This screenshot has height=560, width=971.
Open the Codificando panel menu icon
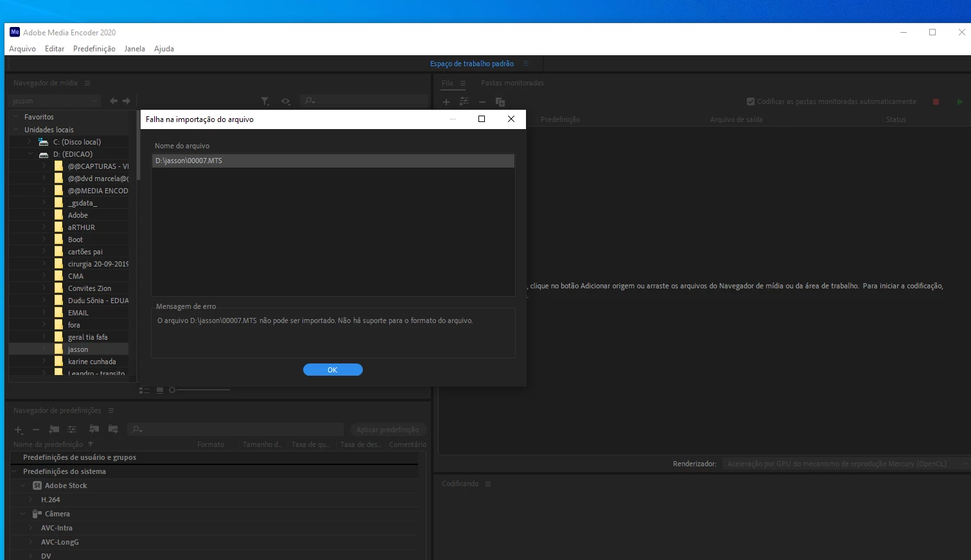pos(488,484)
